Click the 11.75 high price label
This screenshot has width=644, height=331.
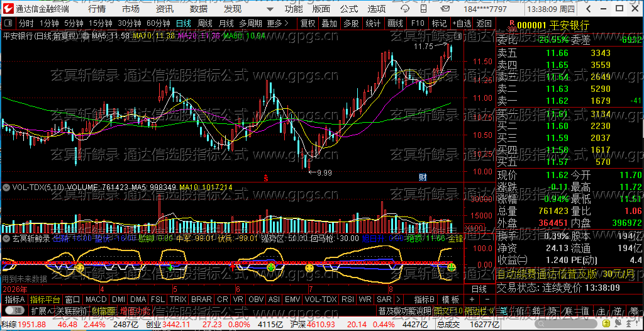click(x=423, y=47)
